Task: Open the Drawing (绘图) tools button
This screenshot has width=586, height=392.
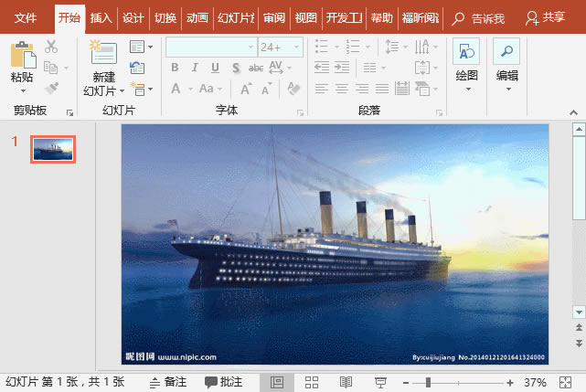Action: [466, 53]
